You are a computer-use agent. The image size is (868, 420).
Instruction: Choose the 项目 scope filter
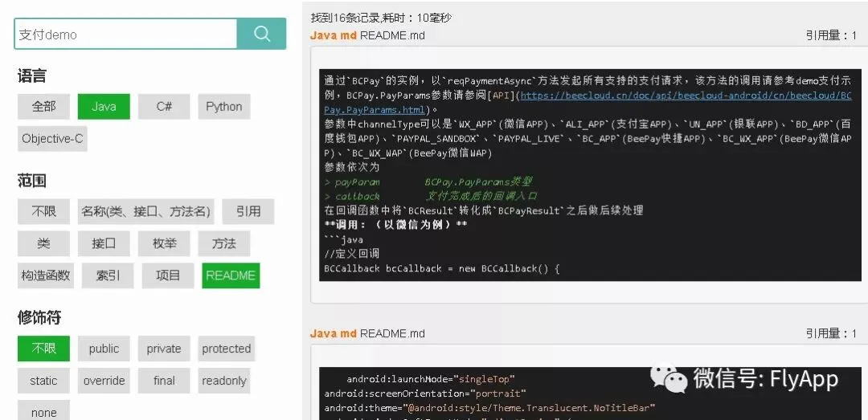(x=168, y=275)
